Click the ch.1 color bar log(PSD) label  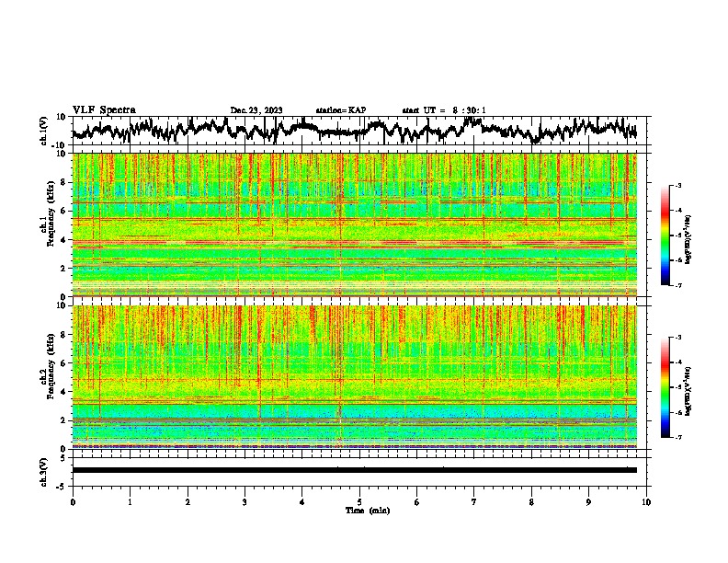point(688,239)
